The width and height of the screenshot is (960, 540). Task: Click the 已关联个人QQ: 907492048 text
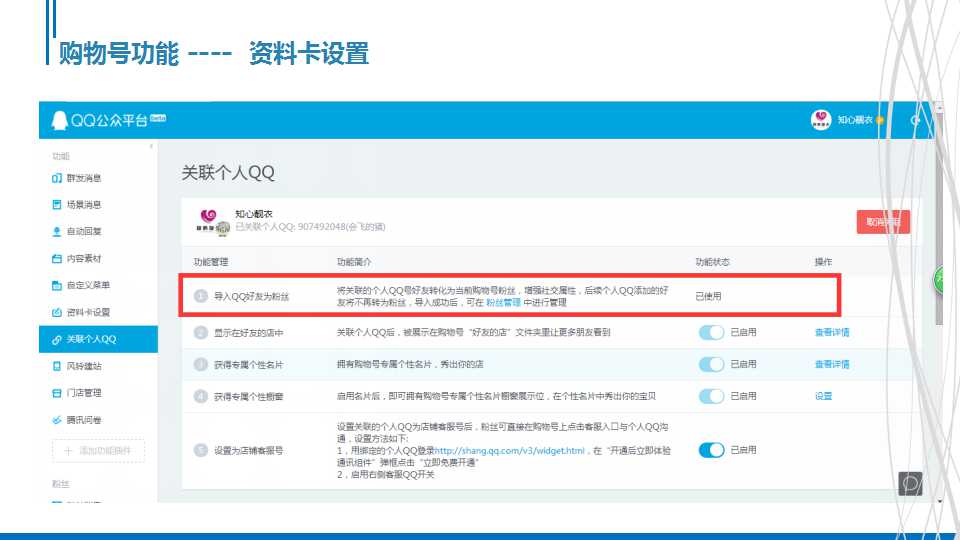coord(310,227)
